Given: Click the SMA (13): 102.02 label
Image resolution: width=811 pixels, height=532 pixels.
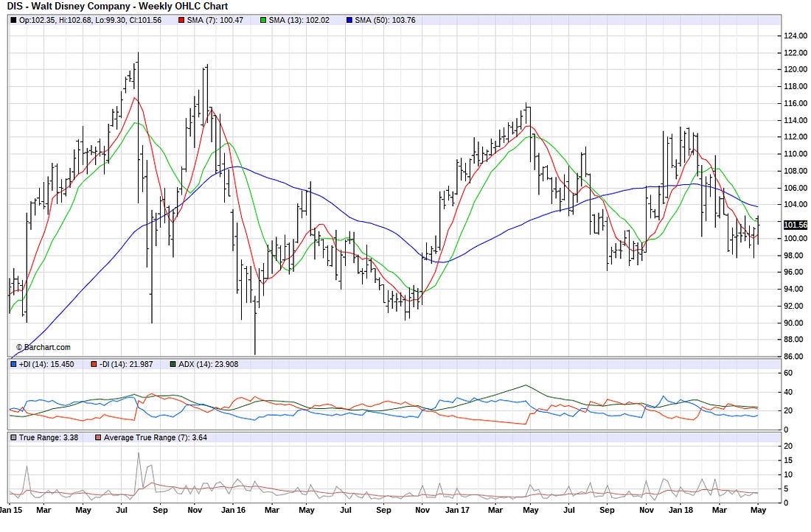Looking at the screenshot, I should tap(299, 20).
